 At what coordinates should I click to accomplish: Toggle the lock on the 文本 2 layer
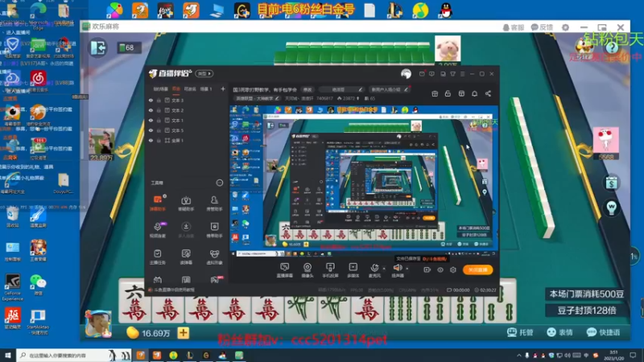pyautogui.click(x=159, y=110)
